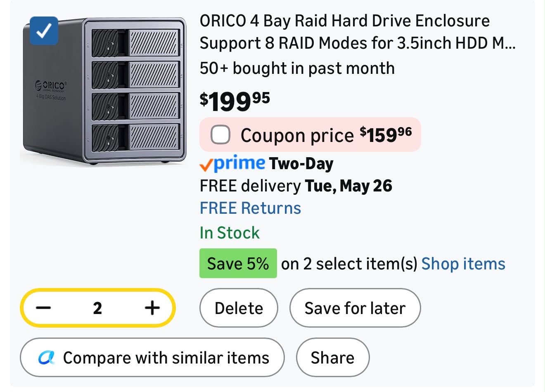This screenshot has width=545, height=392.
Task: Open the ORICO 4 Bay product title
Action: click(x=358, y=32)
